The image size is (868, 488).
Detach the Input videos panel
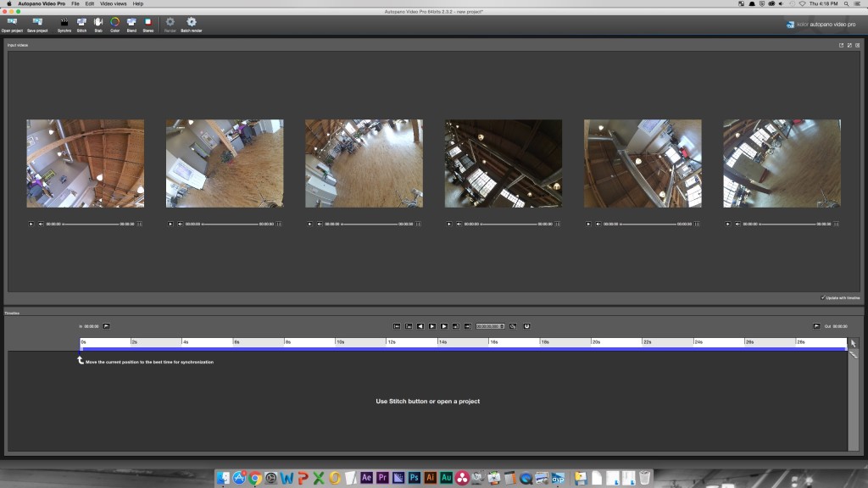click(842, 46)
